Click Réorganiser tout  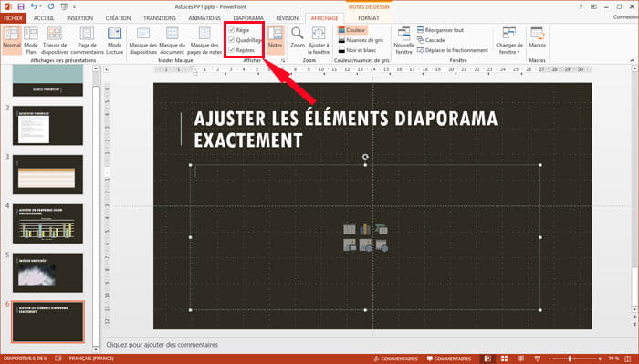point(441,30)
